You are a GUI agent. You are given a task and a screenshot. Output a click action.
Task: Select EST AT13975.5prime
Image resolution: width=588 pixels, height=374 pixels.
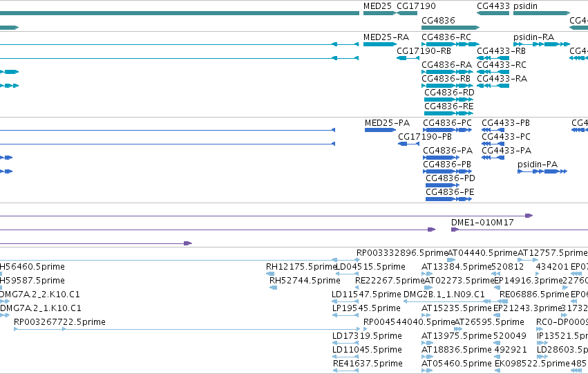coord(457,336)
